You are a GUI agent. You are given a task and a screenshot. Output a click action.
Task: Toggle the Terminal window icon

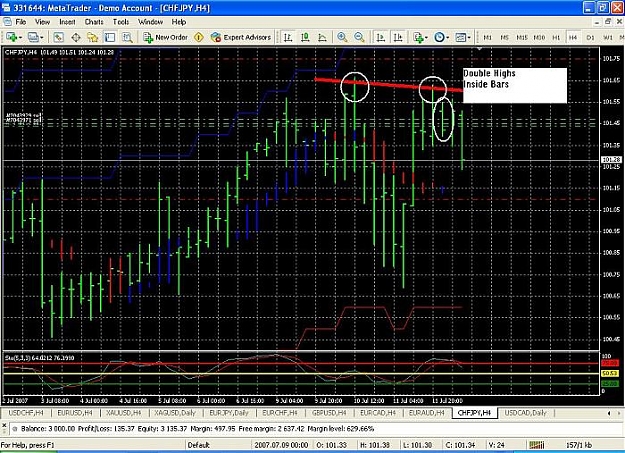[x=110, y=37]
